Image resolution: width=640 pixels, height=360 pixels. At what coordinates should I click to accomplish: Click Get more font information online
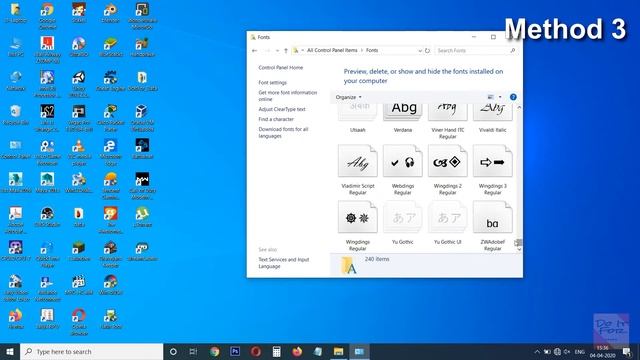click(288, 96)
